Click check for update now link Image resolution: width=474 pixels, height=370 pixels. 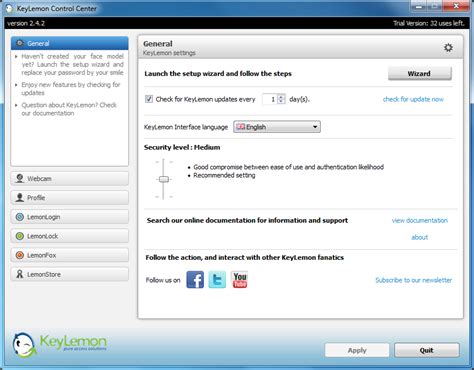413,99
